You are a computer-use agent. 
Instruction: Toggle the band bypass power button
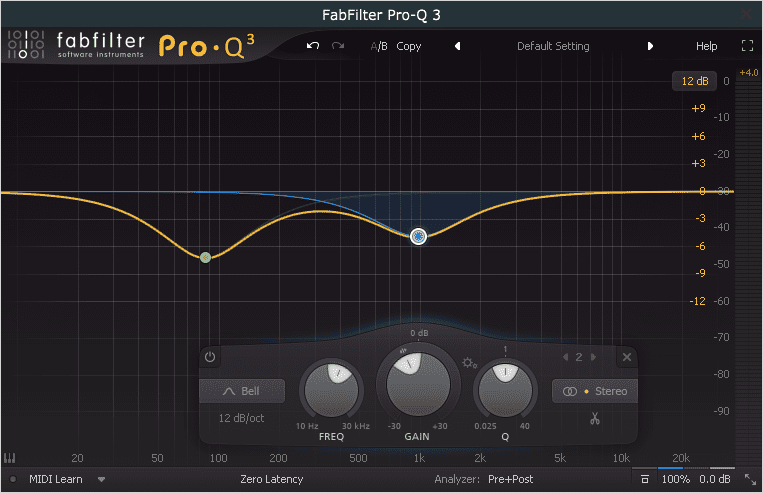[x=210, y=357]
